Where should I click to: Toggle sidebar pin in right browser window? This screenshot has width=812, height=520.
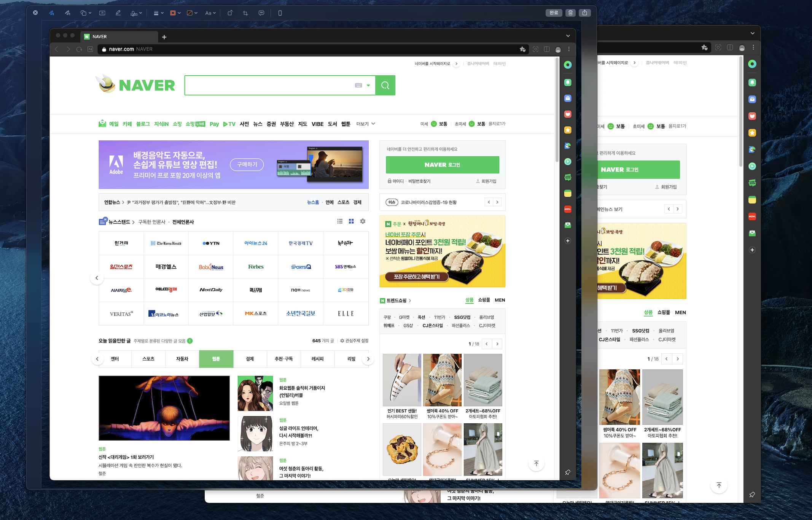(x=752, y=495)
